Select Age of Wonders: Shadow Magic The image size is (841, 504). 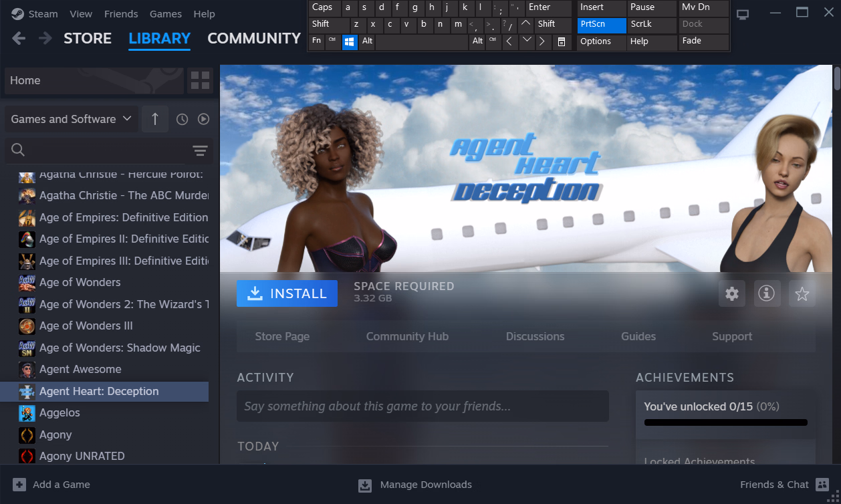tap(104, 348)
